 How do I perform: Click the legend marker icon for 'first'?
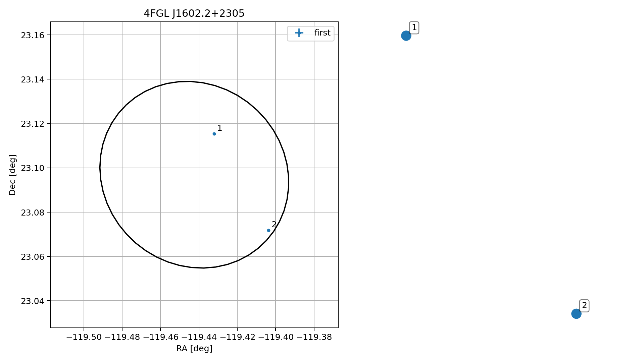click(299, 33)
